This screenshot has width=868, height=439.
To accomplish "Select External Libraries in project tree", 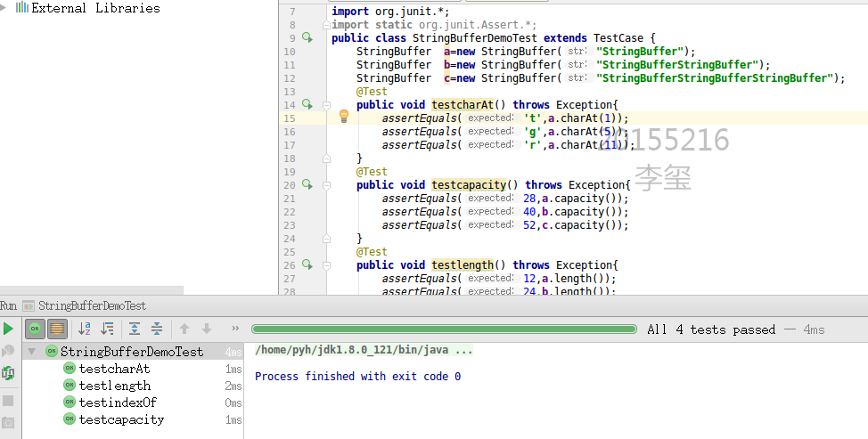I will point(95,8).
